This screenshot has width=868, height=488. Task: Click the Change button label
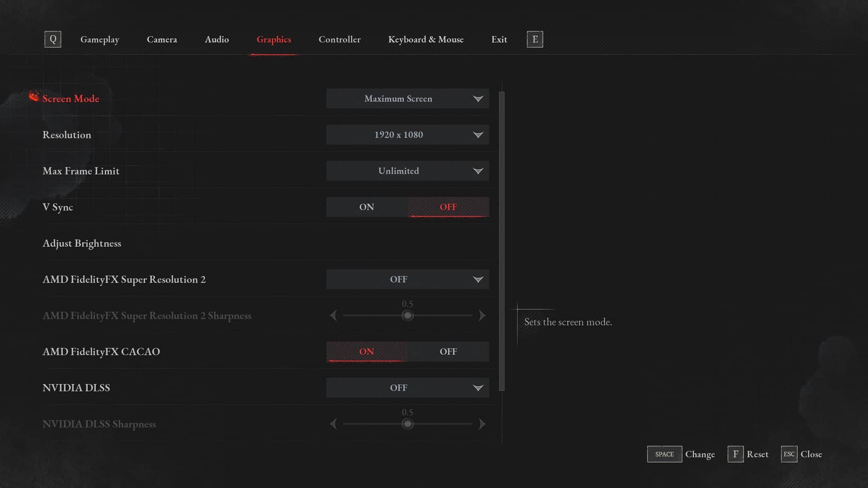point(700,455)
